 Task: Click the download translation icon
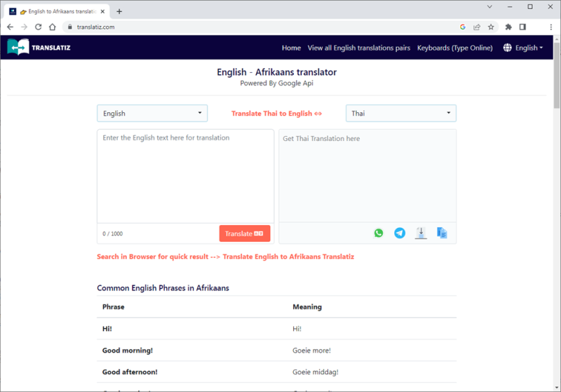421,233
